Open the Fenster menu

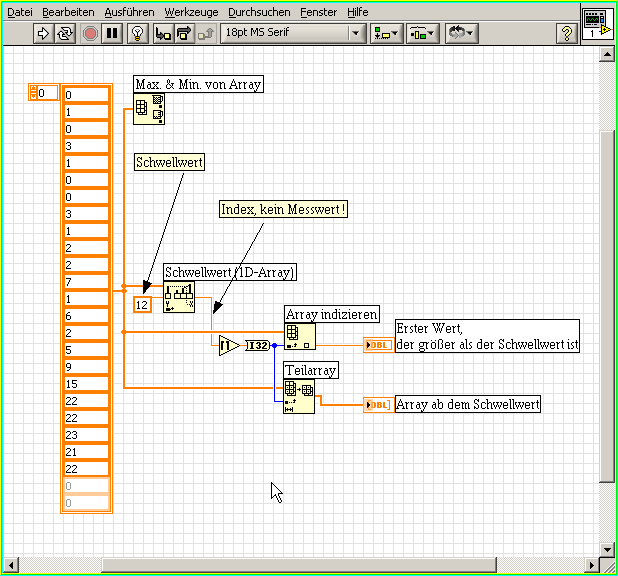[318, 12]
